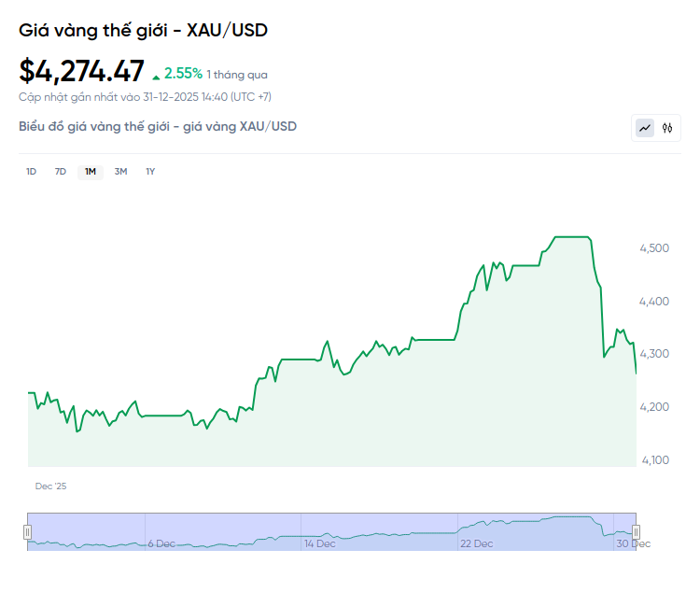Click the left handle of range navigator
Image resolution: width=700 pixels, height=592 pixels.
click(27, 531)
